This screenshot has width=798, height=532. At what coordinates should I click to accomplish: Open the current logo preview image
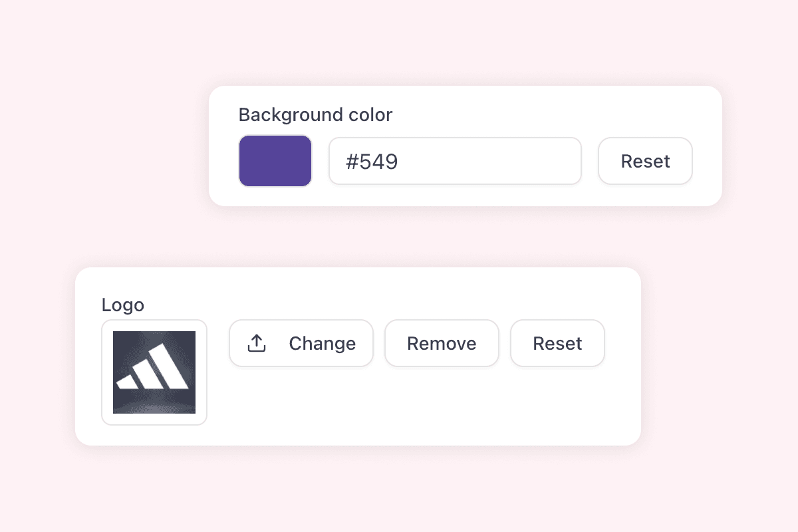pyautogui.click(x=154, y=372)
